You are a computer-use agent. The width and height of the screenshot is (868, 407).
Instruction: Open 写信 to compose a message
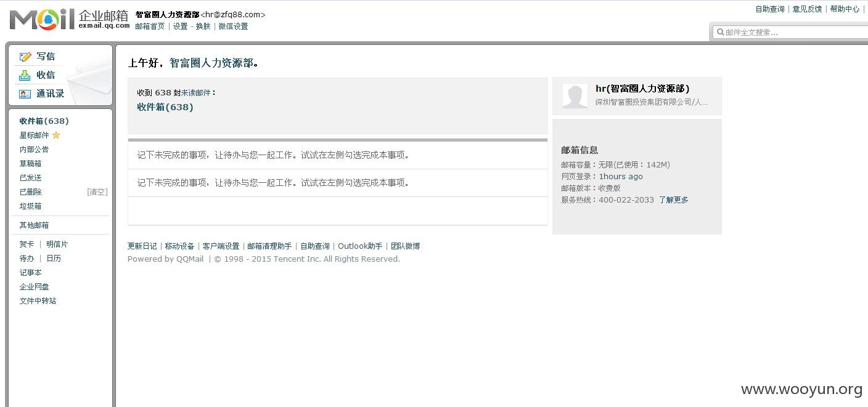(x=46, y=56)
